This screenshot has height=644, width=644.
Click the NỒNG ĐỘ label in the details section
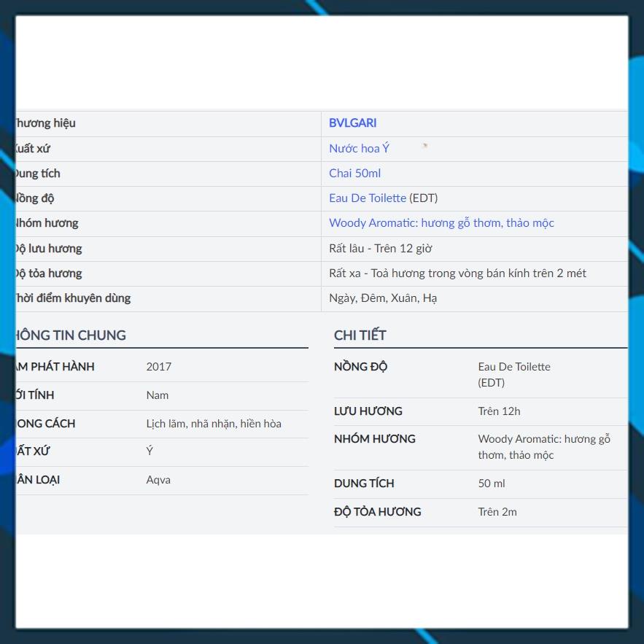point(360,367)
